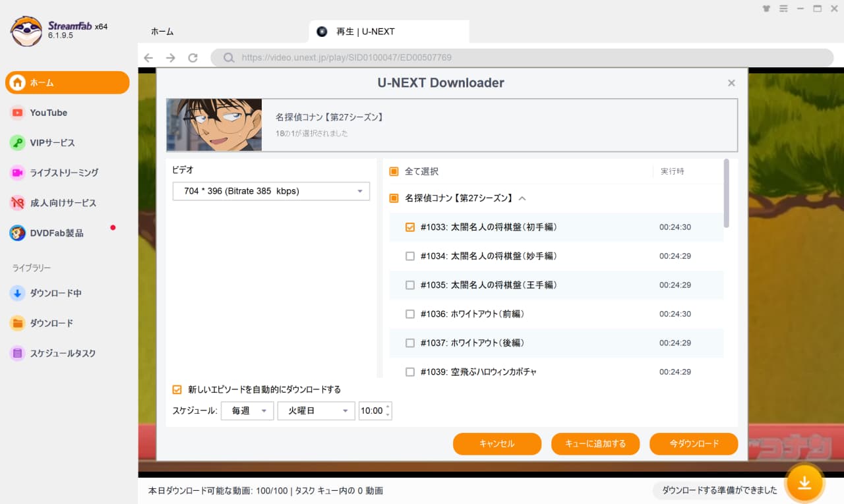Check episode #1037 ホワイトアウト(後編) checkbox

click(410, 343)
